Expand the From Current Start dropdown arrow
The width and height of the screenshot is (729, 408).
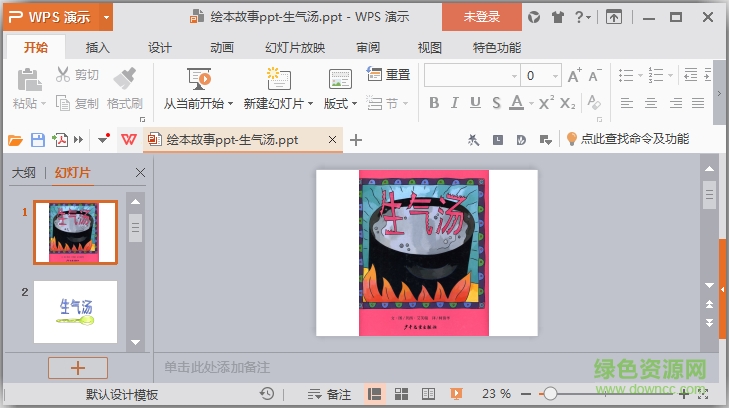click(x=230, y=104)
